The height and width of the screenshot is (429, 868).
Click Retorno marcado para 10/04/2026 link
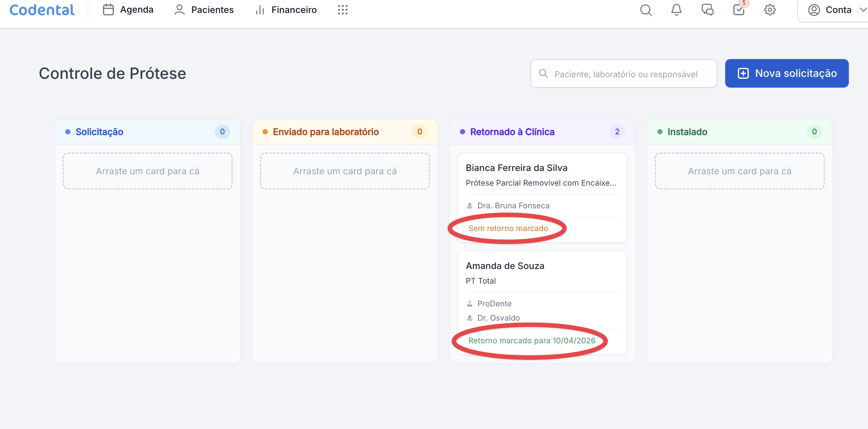click(531, 341)
